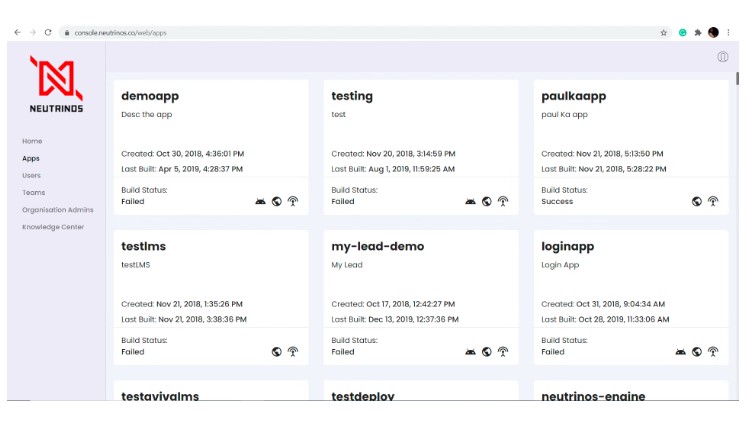The height and width of the screenshot is (431, 750).
Task: Open the browser extensions puzzle icon
Action: [x=698, y=32]
